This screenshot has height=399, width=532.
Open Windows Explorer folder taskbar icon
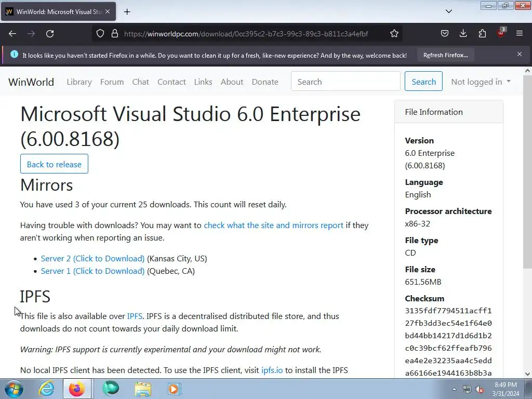coord(143,389)
